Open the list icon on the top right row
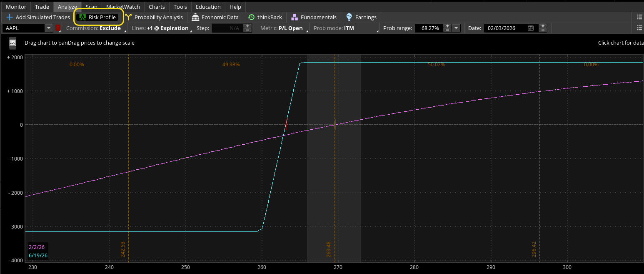The image size is (644, 274). tap(640, 17)
